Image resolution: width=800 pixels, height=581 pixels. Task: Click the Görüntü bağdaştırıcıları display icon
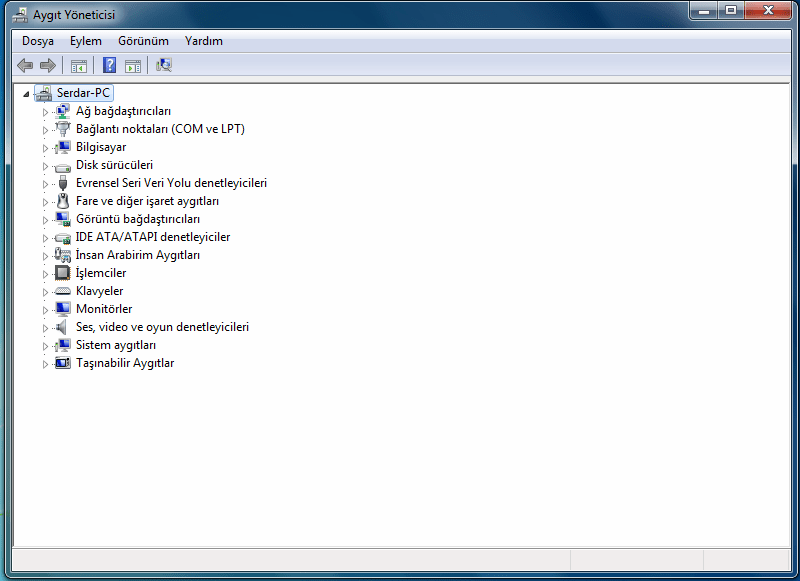(63, 219)
